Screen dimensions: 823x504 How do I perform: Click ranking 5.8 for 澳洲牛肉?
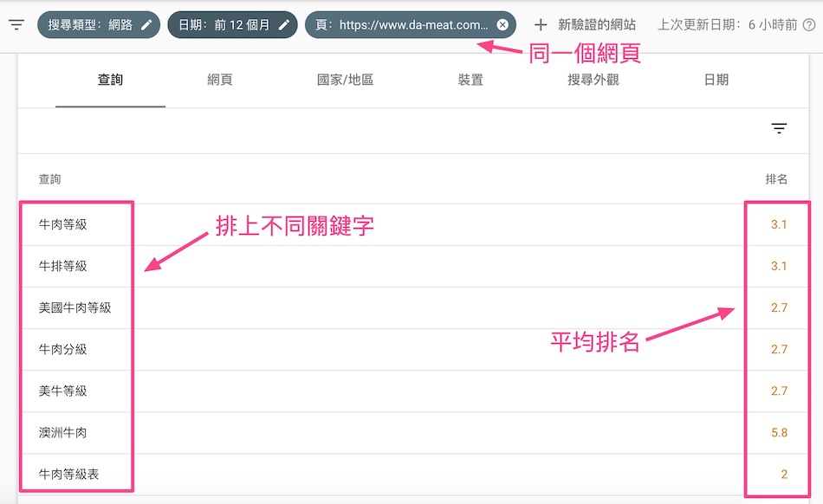(x=779, y=433)
